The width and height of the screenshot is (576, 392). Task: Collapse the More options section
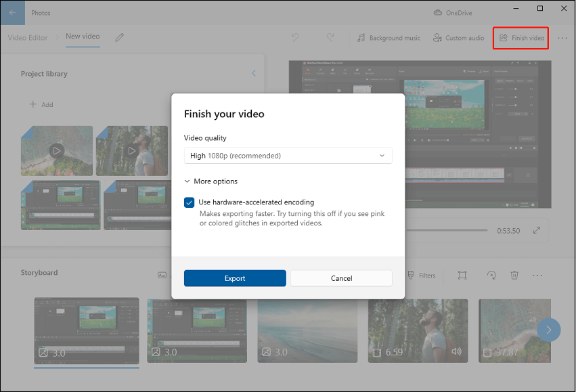(x=211, y=181)
